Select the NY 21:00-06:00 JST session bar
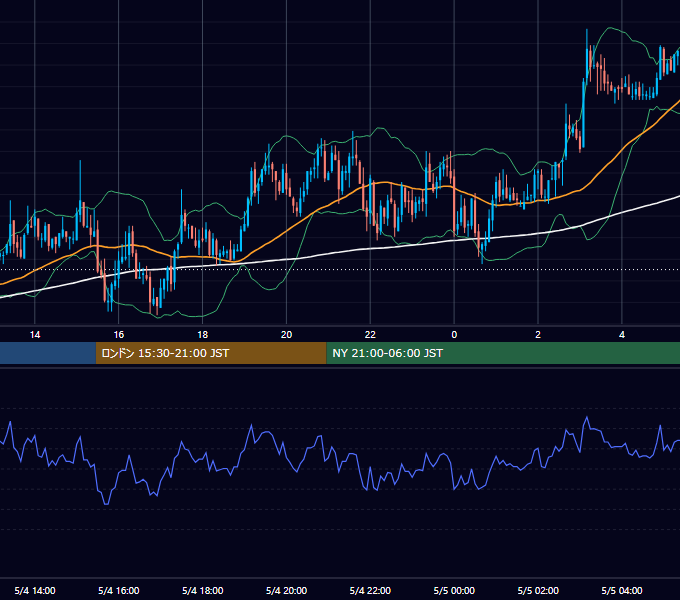This screenshot has height=600, width=680. pos(503,353)
